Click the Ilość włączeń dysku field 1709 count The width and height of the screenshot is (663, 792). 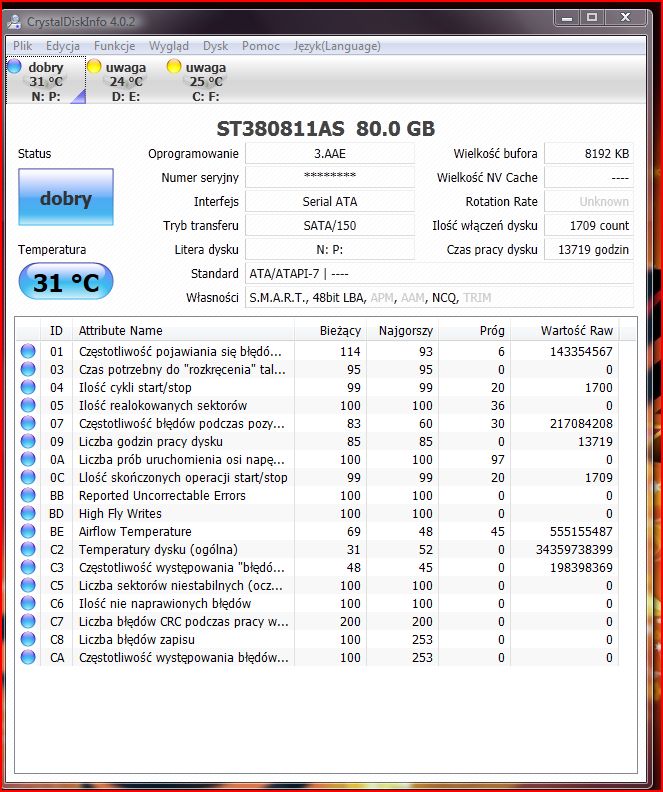[589, 225]
